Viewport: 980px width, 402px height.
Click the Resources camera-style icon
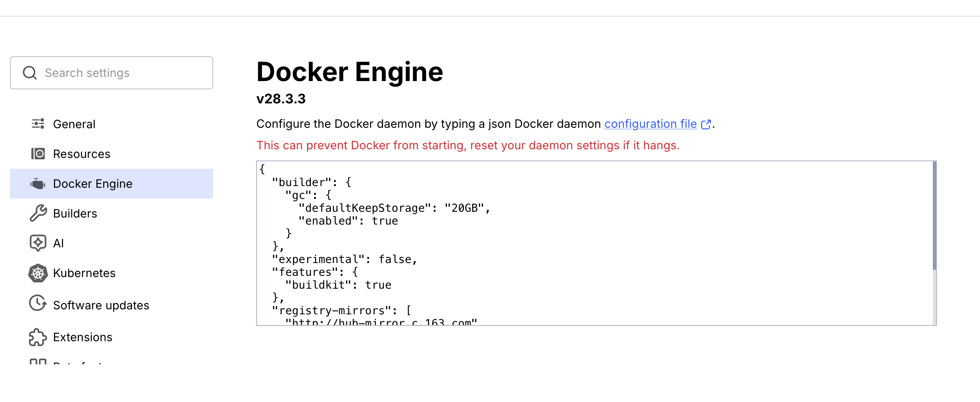click(x=38, y=153)
